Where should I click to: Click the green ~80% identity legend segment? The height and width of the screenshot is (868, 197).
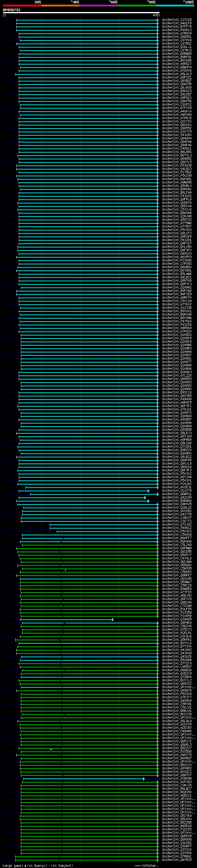(137, 6)
